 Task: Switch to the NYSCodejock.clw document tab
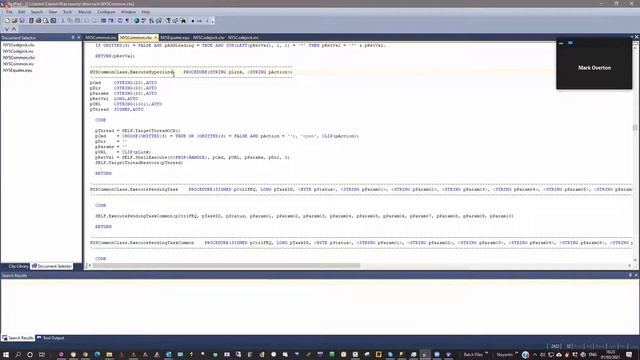coord(209,38)
